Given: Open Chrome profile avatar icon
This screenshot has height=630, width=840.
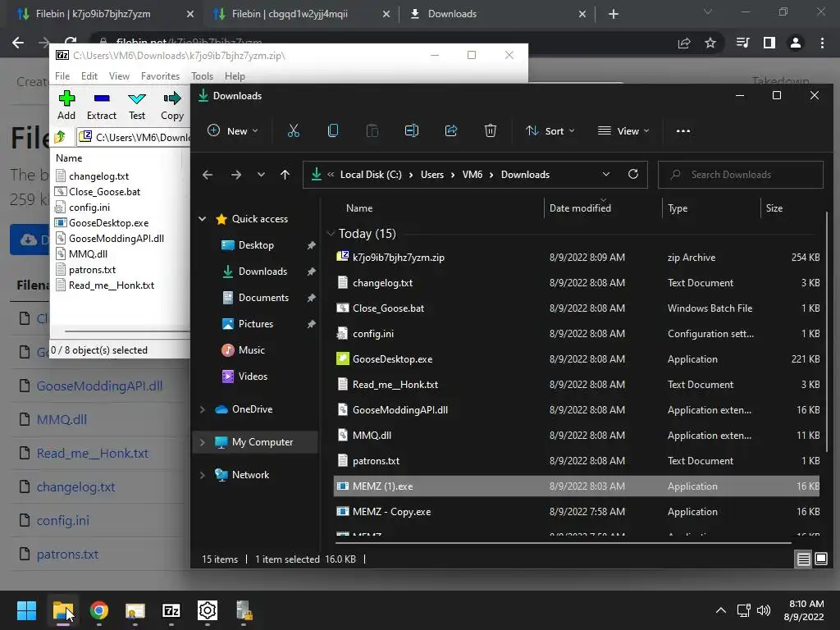Looking at the screenshot, I should [x=795, y=43].
